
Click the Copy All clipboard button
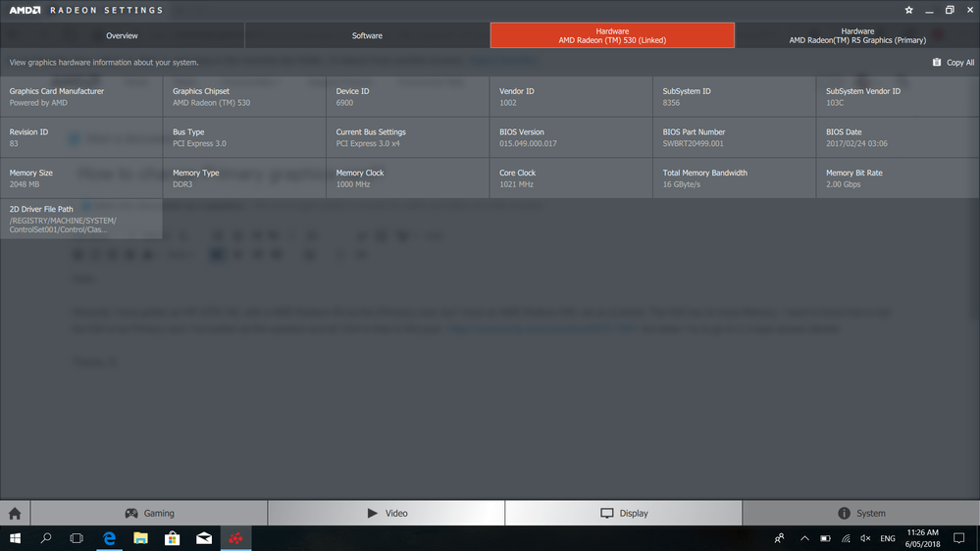(x=954, y=63)
